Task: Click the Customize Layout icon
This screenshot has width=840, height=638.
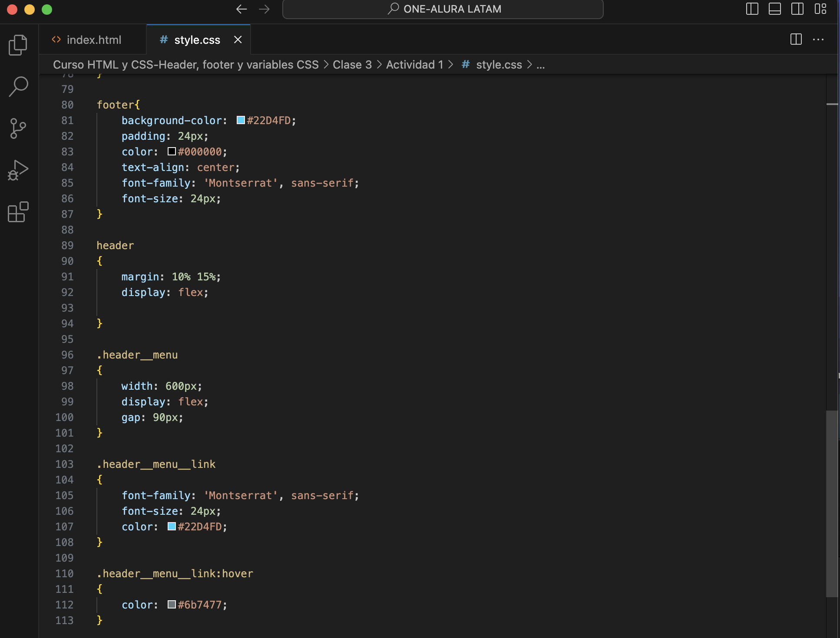Action: (820, 9)
